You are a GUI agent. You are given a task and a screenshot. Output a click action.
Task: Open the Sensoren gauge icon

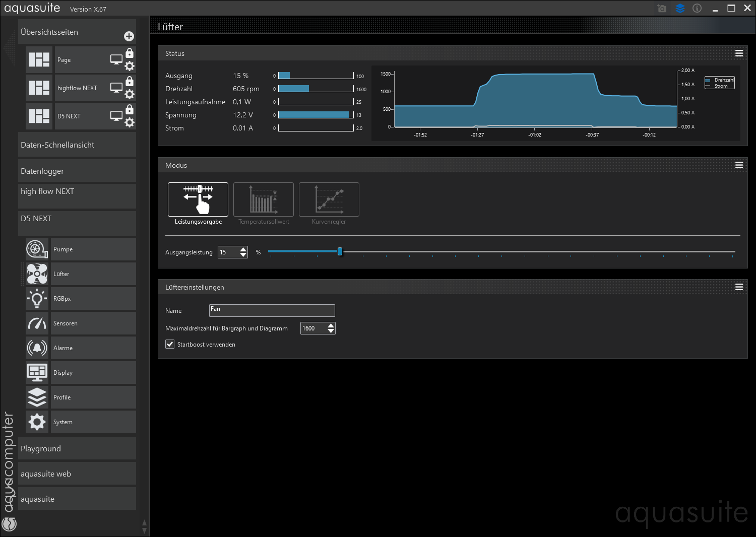click(x=37, y=323)
